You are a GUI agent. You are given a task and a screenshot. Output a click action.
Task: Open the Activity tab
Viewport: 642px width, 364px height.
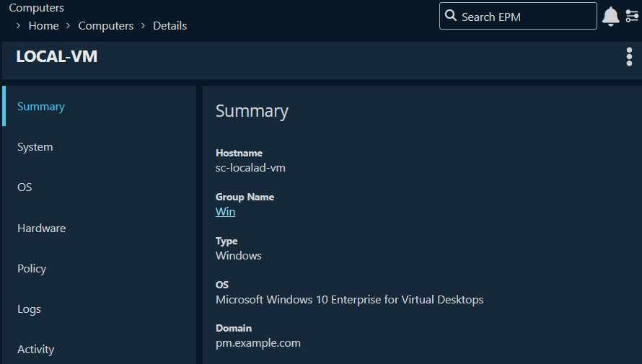pos(99,350)
